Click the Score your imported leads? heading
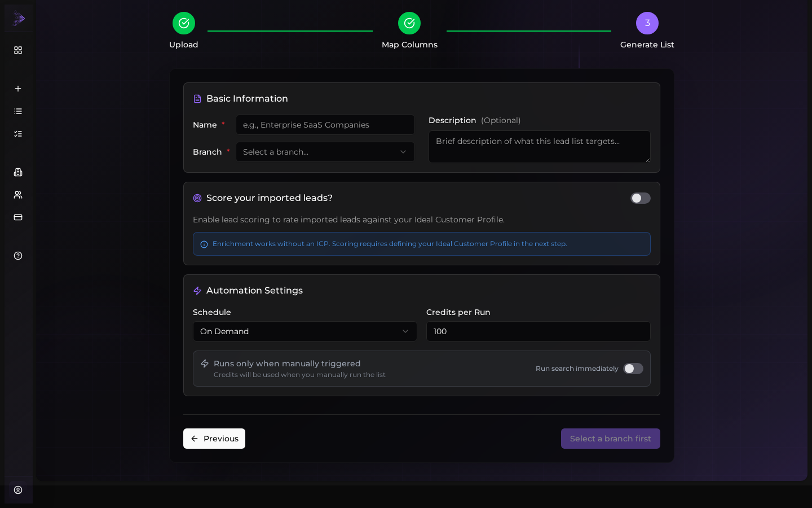Viewport: 812px width, 508px height. (x=270, y=198)
